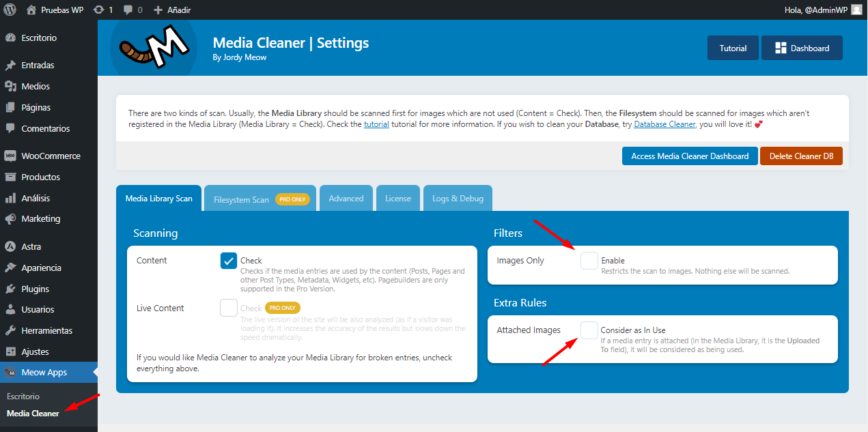Click the 'Media Cleaner | Settings' title
Image resolution: width=868 pixels, height=432 pixels.
[x=291, y=42]
